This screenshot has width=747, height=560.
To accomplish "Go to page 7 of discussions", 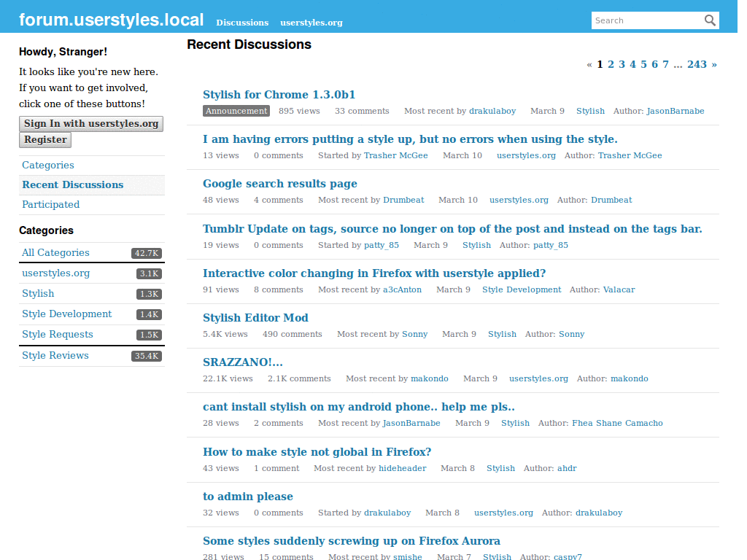I will pos(665,64).
